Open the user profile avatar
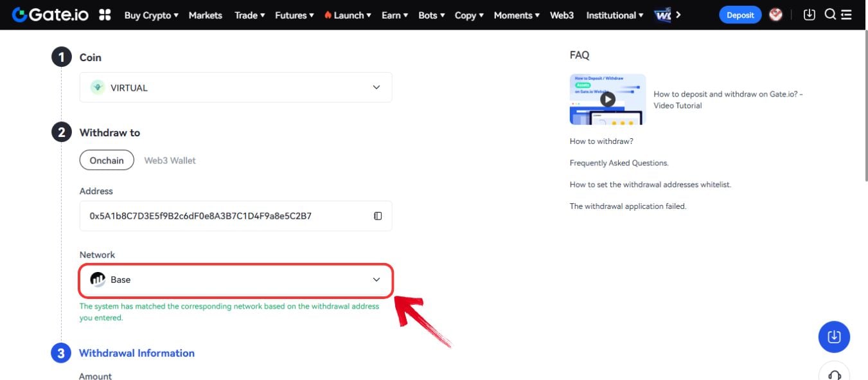 tap(775, 14)
